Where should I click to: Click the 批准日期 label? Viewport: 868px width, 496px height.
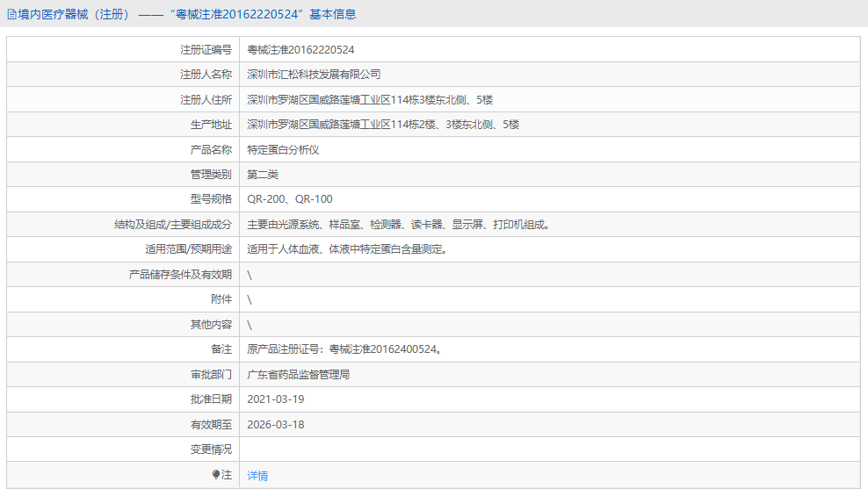[211, 399]
